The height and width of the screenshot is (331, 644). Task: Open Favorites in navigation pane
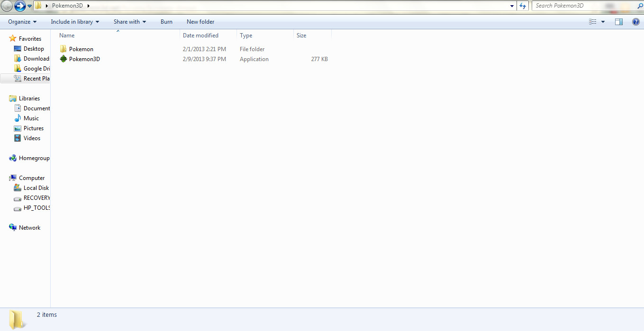pyautogui.click(x=30, y=39)
